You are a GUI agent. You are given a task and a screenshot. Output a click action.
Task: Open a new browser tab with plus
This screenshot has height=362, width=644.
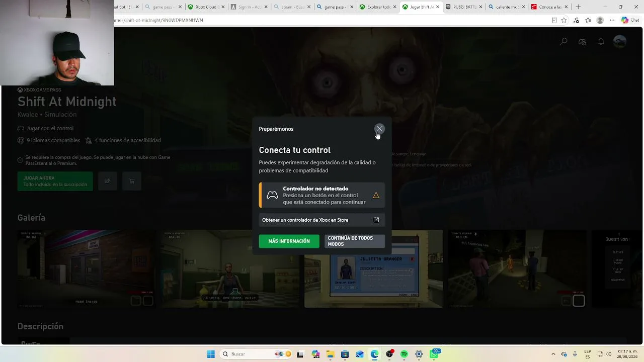[578, 7]
